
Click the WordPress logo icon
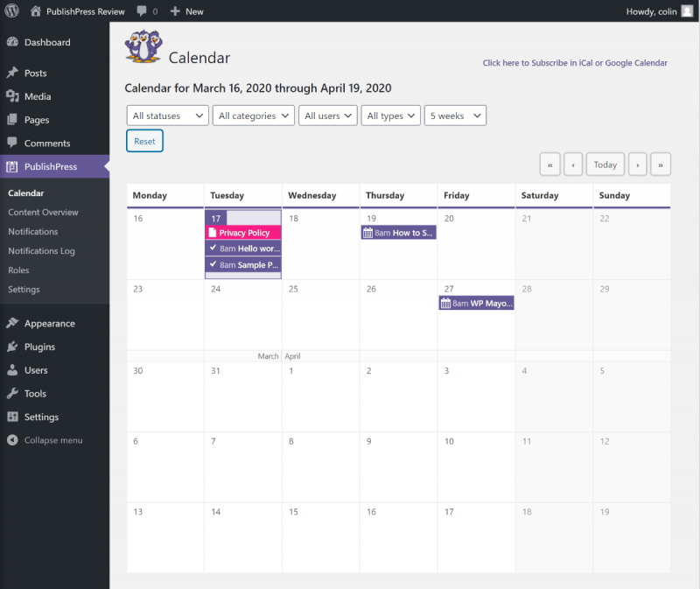11,11
